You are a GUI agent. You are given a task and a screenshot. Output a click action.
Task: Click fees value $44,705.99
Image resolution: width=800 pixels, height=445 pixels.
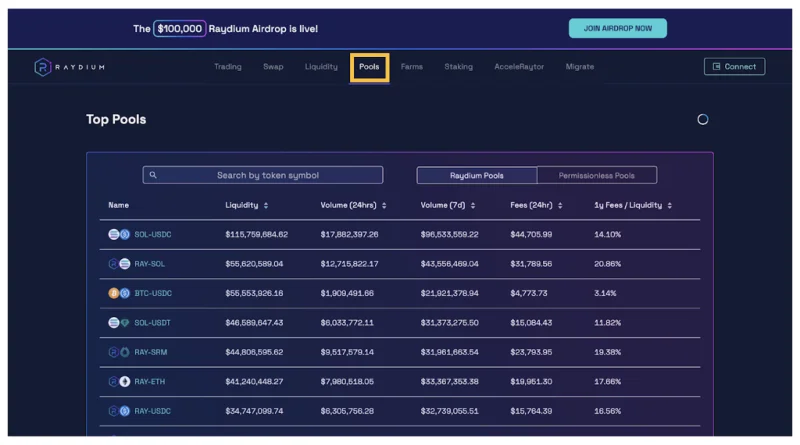tap(531, 234)
